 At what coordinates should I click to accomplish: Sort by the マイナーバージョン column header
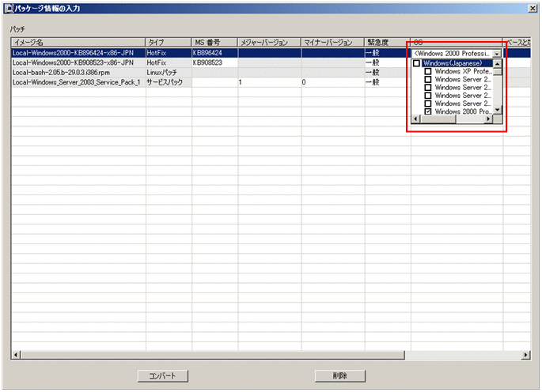point(332,43)
